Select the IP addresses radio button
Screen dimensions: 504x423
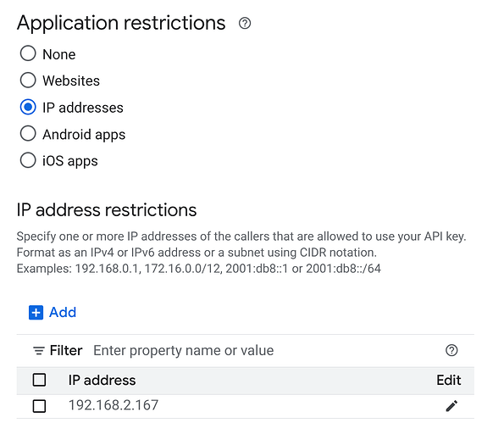(x=28, y=107)
